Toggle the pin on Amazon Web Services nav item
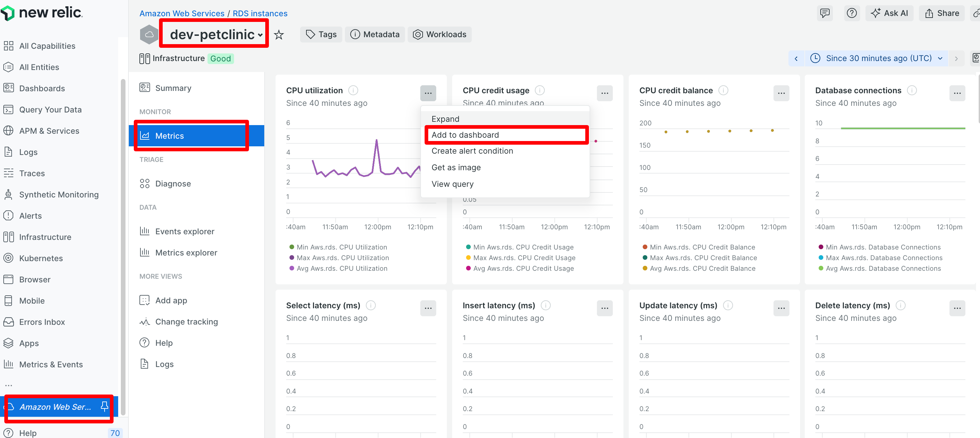The height and width of the screenshot is (438, 980). point(104,406)
